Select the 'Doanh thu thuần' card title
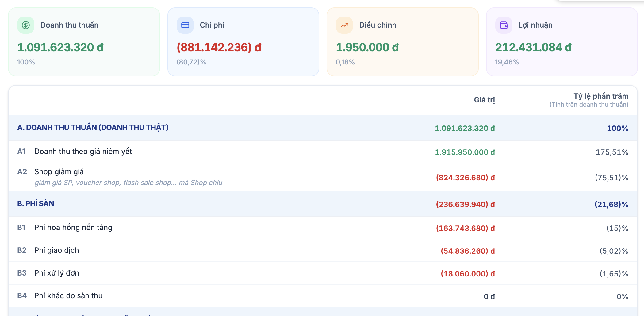 [69, 25]
